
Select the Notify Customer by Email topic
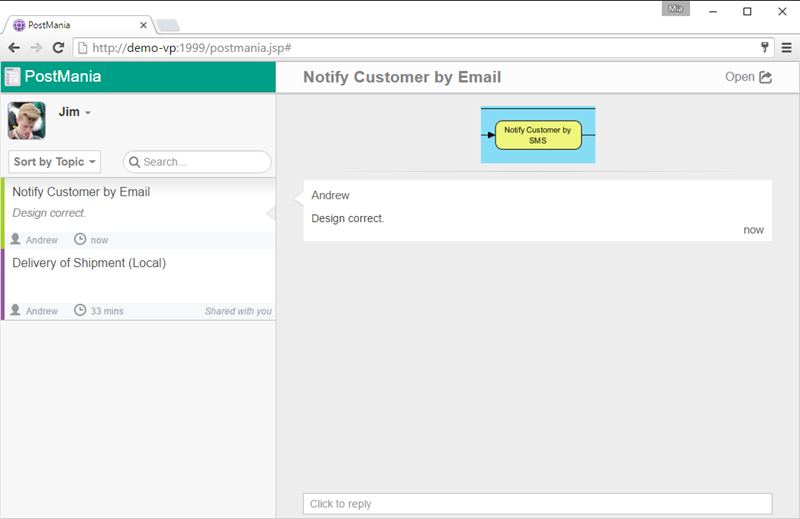(x=81, y=192)
